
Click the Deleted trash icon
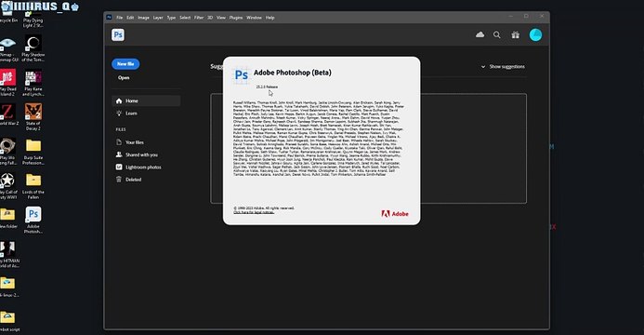tap(119, 180)
